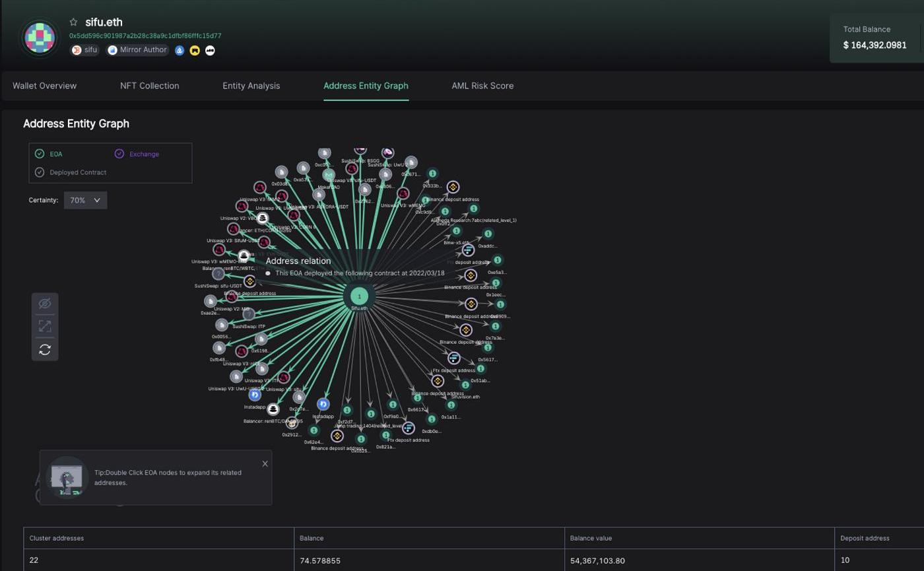Open the Entity Analysis tab
This screenshot has height=571, width=924.
[251, 86]
